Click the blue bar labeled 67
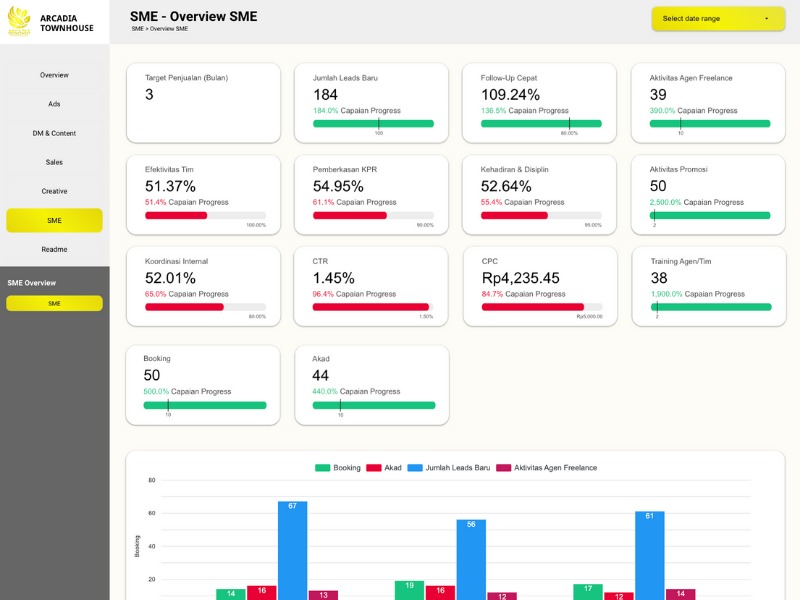The height and width of the screenshot is (600, 800). coord(292,550)
